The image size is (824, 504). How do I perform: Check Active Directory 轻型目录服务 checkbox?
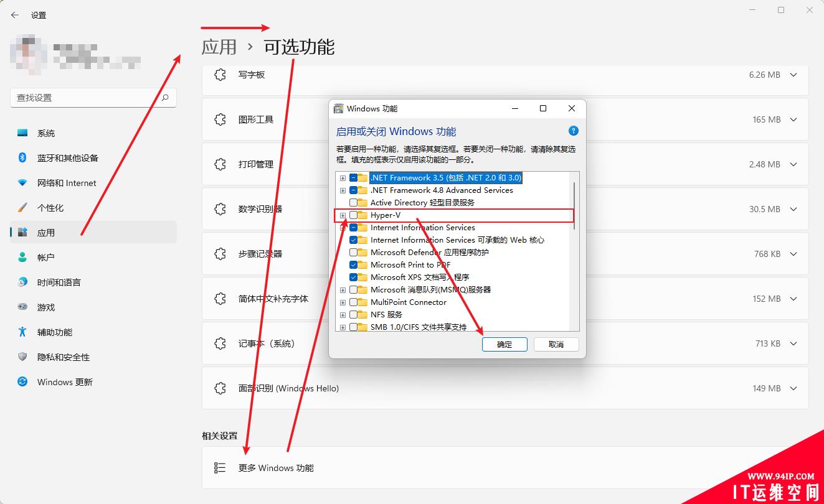click(x=354, y=203)
